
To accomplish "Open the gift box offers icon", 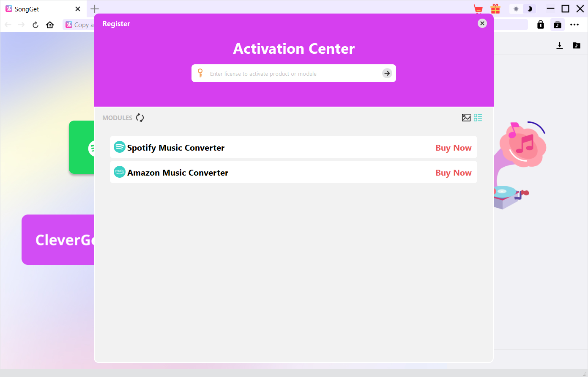I will [495, 9].
